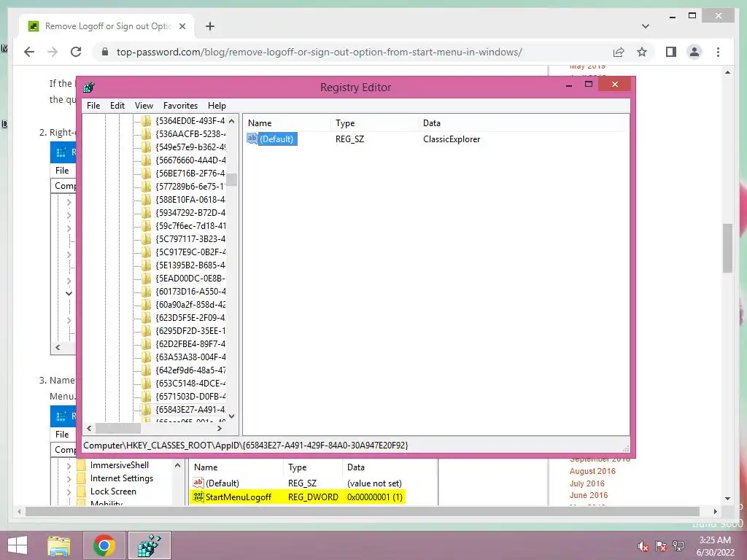Viewport: 747px width, 560px height.
Task: Select the {5364ED0E-493F-4 registry key
Action: [x=190, y=121]
